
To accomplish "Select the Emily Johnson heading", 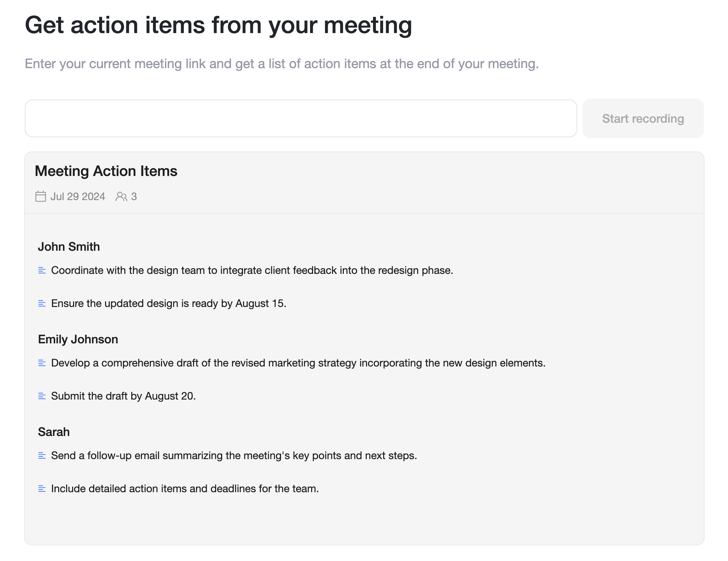I will coord(78,339).
